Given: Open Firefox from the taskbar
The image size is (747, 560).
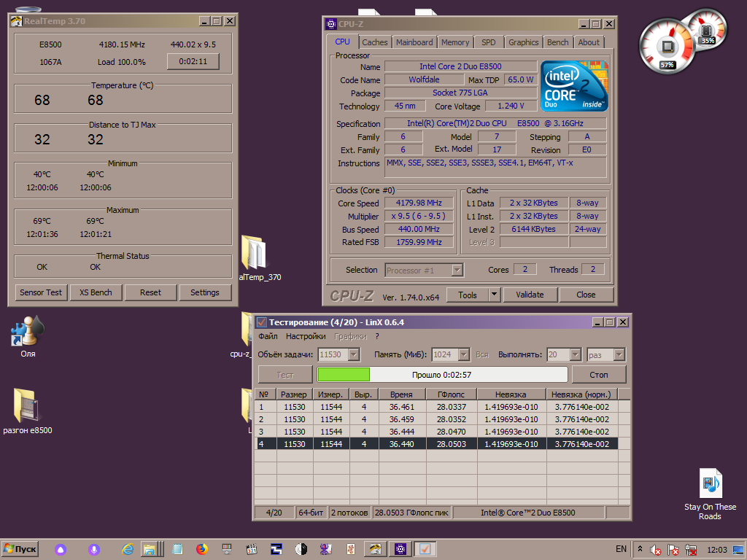Looking at the screenshot, I should 202,549.
